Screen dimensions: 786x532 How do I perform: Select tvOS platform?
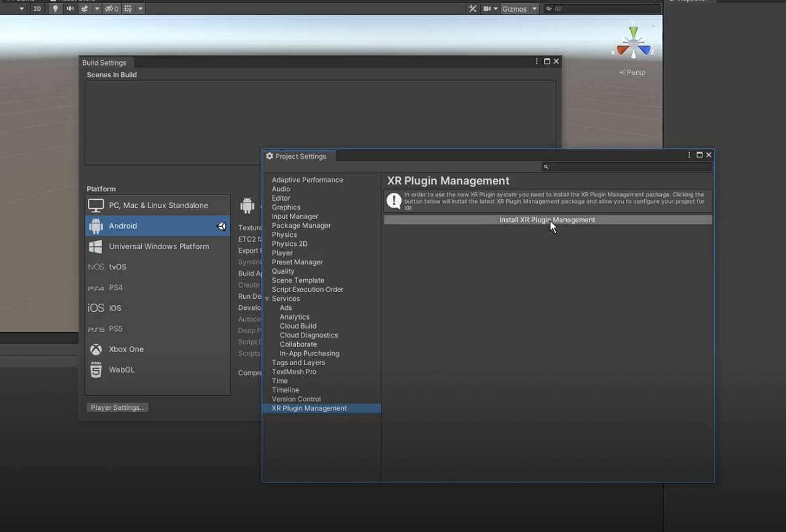pyautogui.click(x=158, y=267)
